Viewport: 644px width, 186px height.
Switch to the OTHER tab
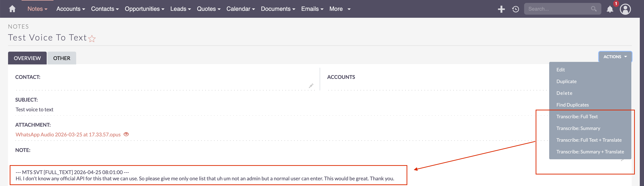62,58
